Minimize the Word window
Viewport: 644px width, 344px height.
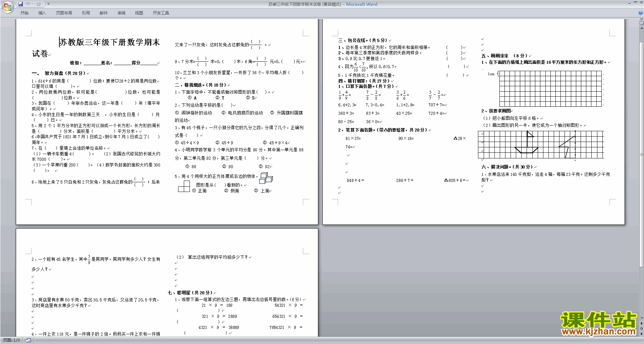(629, 3)
